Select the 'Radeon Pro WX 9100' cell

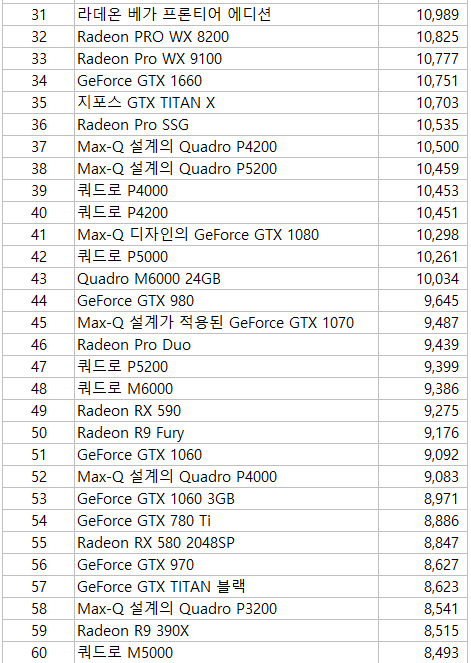[x=226, y=59]
